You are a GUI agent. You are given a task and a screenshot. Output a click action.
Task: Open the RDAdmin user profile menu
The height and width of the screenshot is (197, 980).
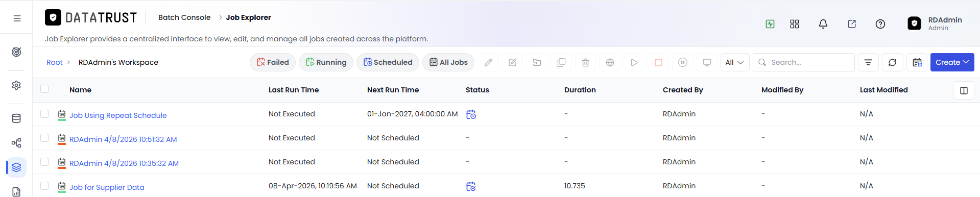pos(935,23)
